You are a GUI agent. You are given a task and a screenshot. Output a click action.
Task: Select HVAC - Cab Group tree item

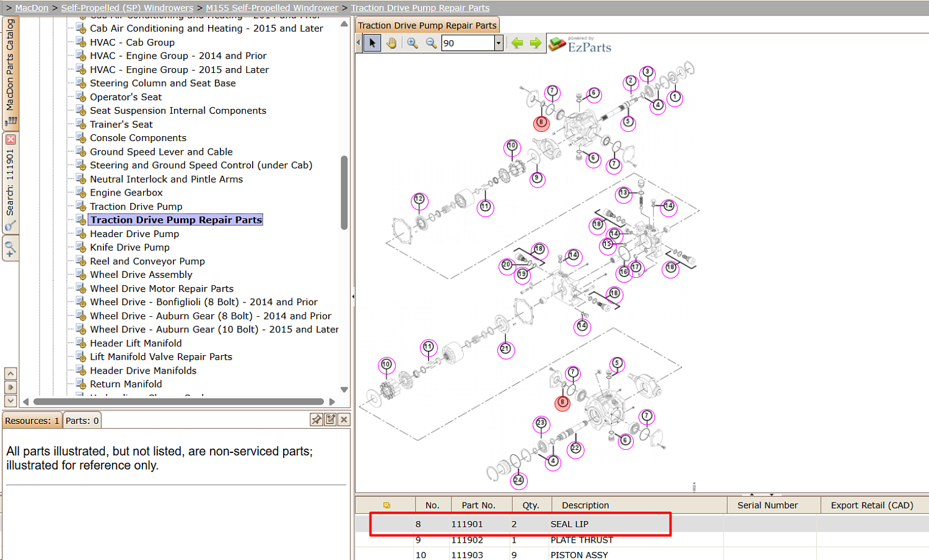click(x=132, y=42)
